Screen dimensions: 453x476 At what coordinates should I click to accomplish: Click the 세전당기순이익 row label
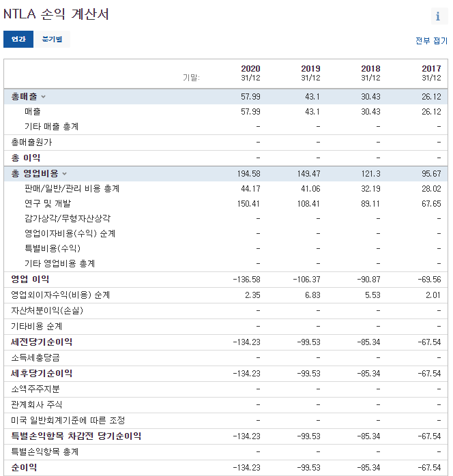point(42,342)
